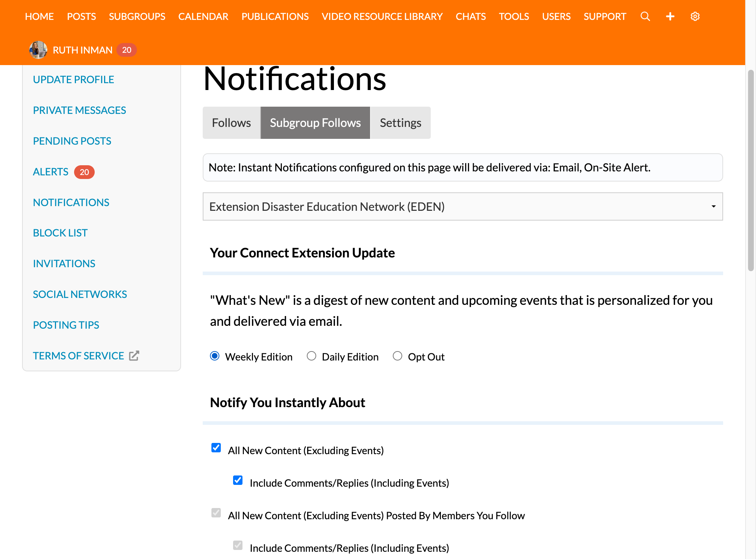Open the search magnifier icon

(x=645, y=16)
